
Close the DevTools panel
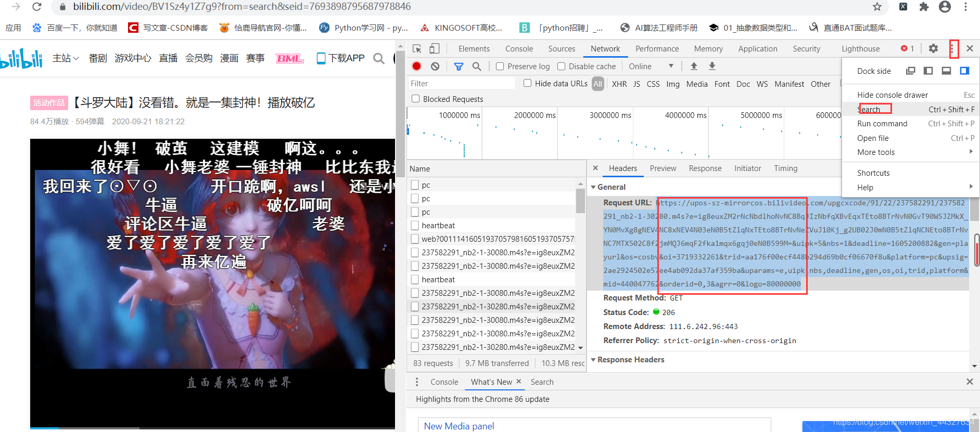click(x=970, y=48)
